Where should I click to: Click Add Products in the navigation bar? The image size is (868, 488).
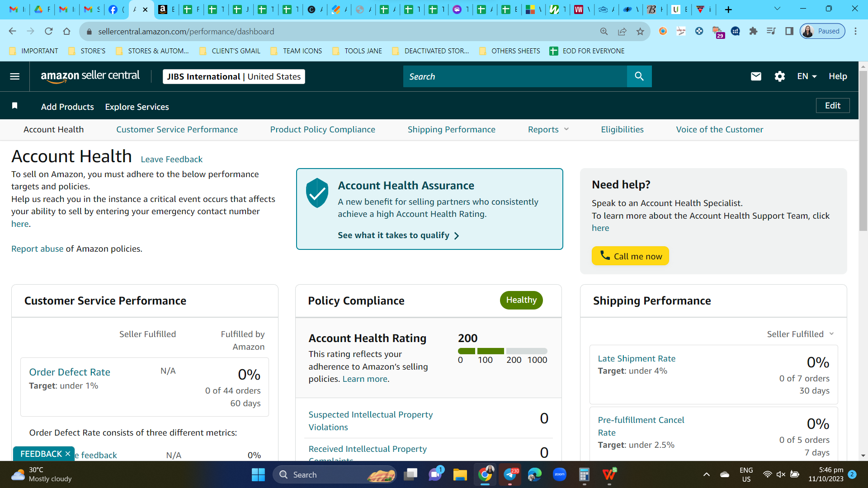tap(67, 107)
